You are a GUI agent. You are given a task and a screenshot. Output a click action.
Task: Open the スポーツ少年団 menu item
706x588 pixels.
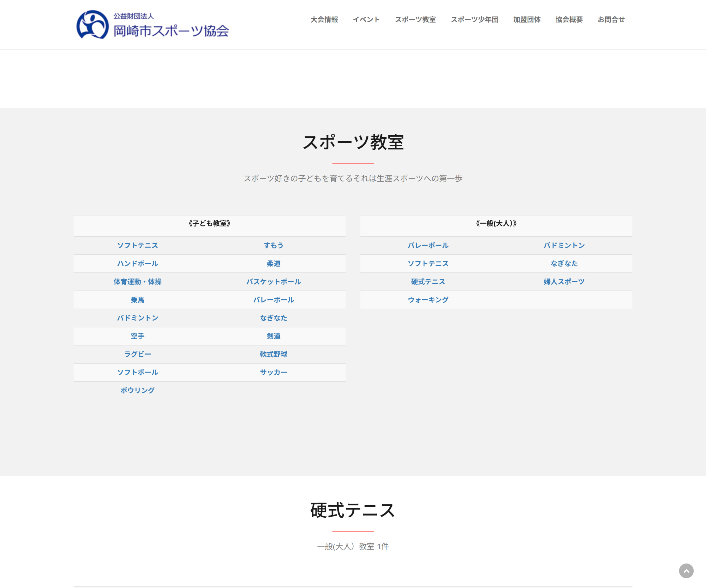[474, 20]
